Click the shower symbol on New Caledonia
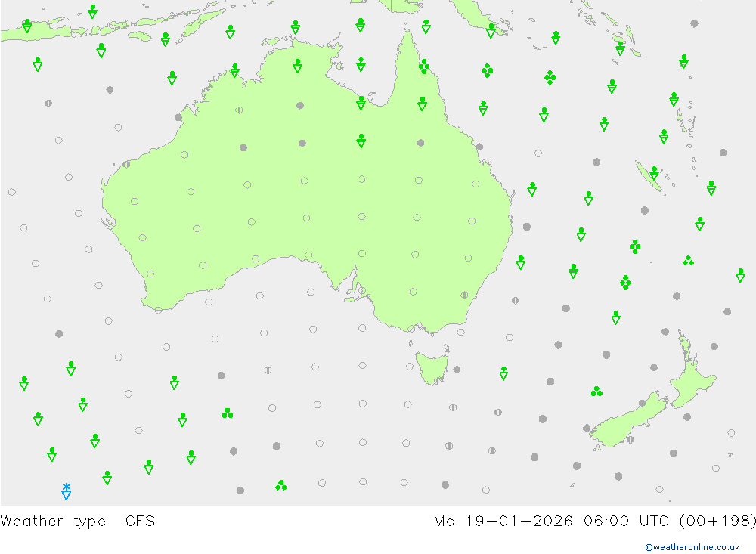This screenshot has width=756, height=554. tap(654, 173)
